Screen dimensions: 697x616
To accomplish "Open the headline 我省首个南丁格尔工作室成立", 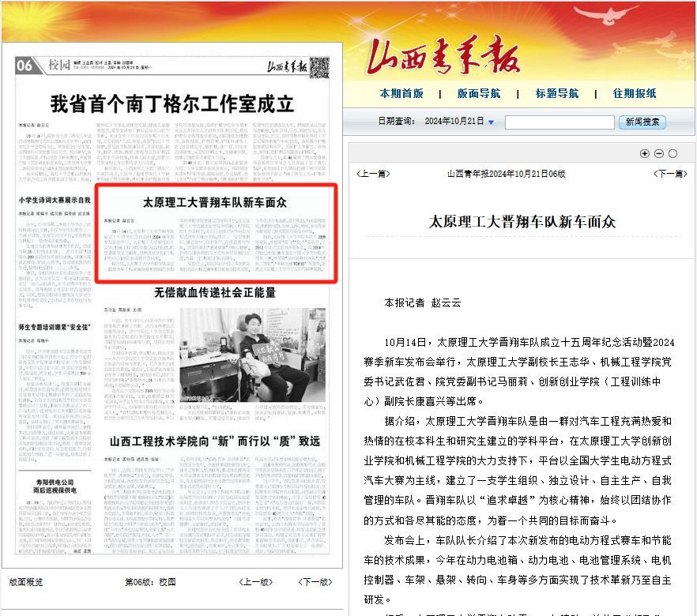I will coord(172,103).
